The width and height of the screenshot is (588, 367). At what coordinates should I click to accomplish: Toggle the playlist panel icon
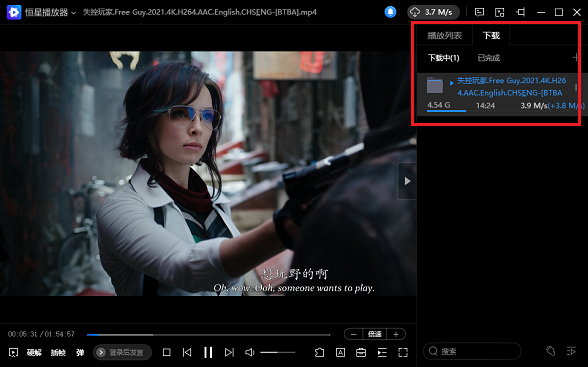pos(382,352)
